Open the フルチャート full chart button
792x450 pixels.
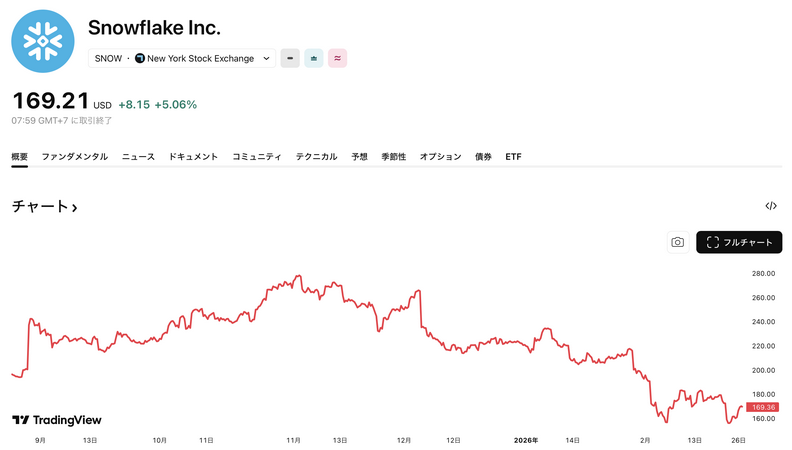click(x=739, y=242)
